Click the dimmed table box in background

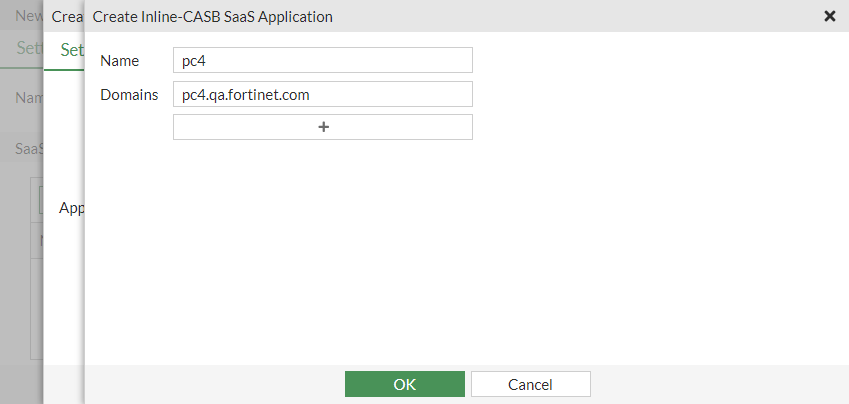(x=36, y=300)
